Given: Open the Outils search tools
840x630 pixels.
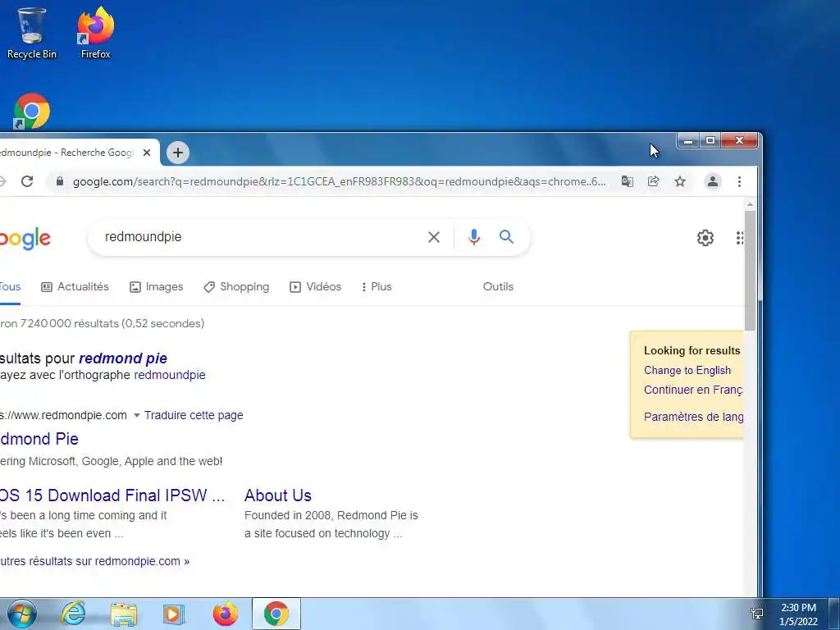Looking at the screenshot, I should [498, 286].
